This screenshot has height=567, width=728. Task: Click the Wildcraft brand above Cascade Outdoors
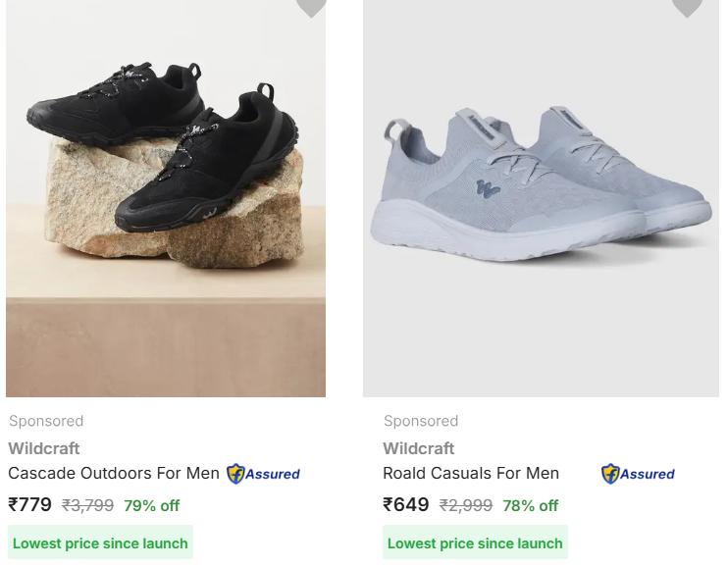[x=44, y=448]
